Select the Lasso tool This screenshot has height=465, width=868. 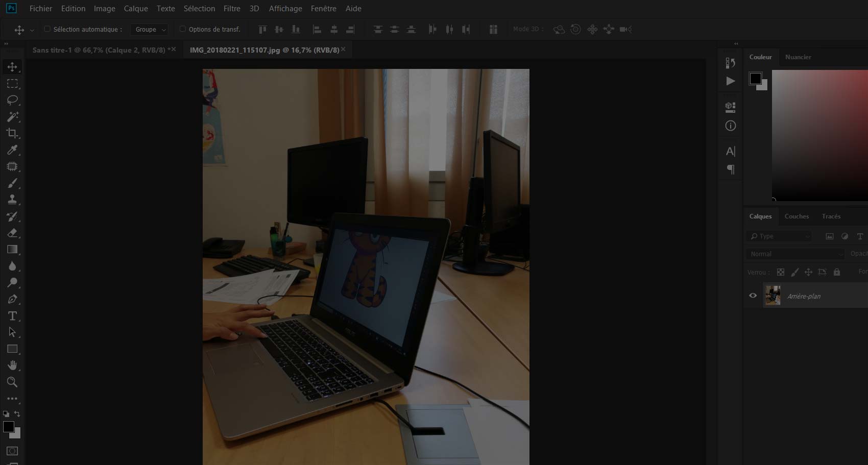(12, 100)
